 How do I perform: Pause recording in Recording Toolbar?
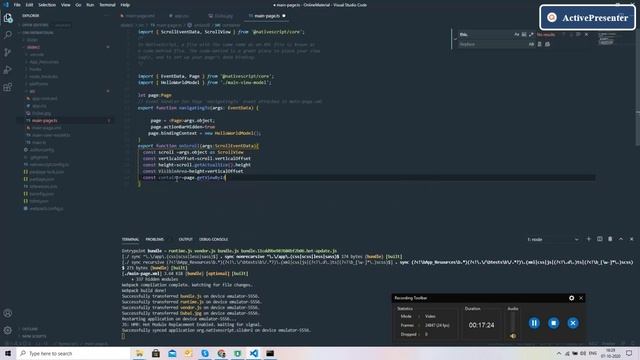534,323
